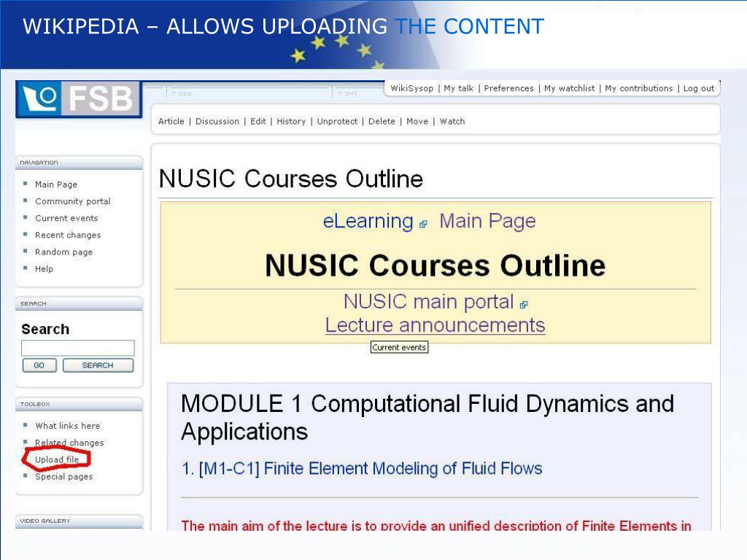Click the VIDEO GALLERY panel header
Screen dimensions: 747x560
click(x=79, y=521)
